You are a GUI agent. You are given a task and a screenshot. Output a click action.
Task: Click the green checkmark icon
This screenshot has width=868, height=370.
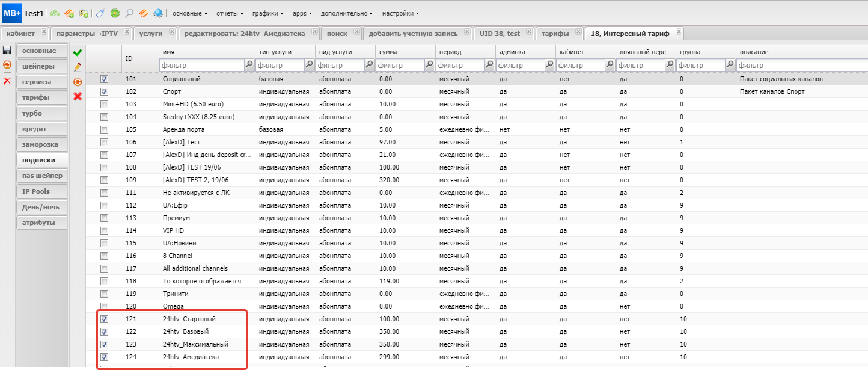click(78, 54)
